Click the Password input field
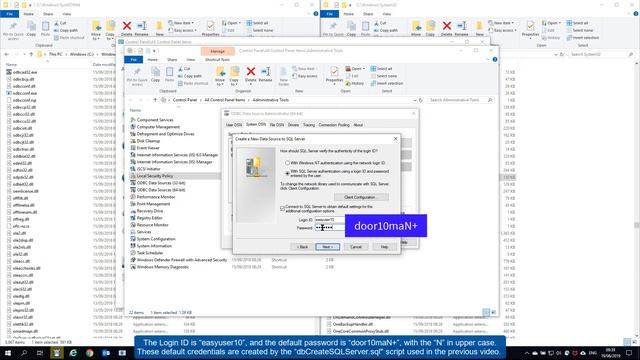Viewport: 640px width, 360px height. pos(330,227)
